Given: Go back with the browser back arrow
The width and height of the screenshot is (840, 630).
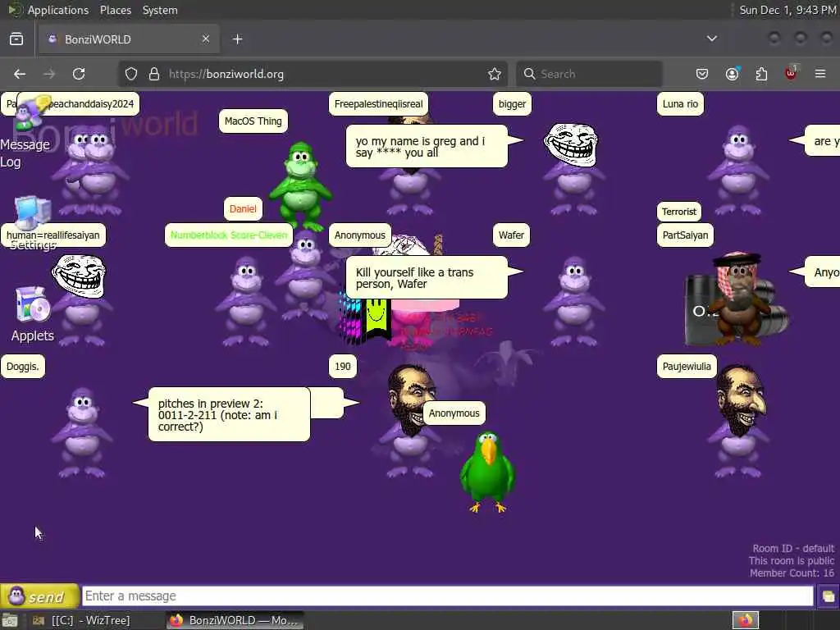Looking at the screenshot, I should 20,74.
